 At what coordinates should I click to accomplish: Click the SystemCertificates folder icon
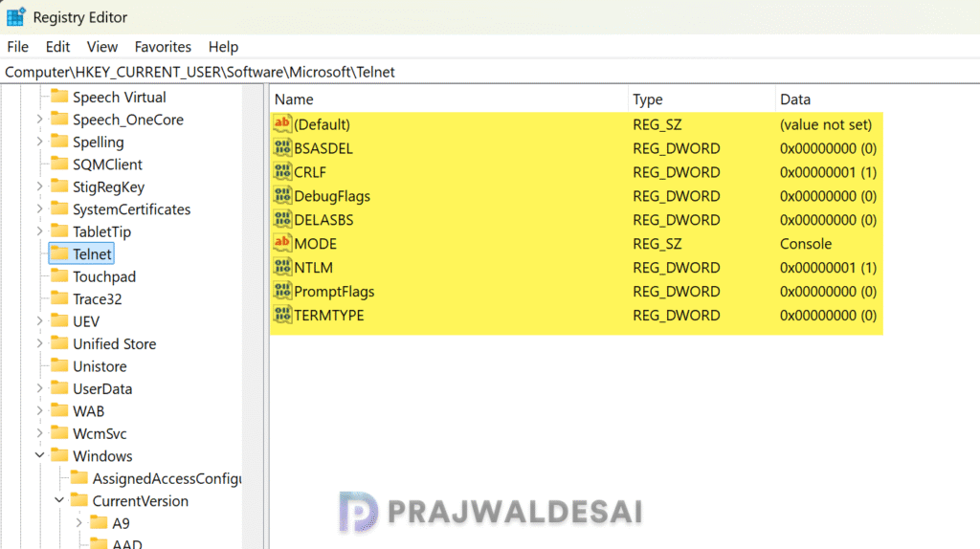pyautogui.click(x=59, y=209)
